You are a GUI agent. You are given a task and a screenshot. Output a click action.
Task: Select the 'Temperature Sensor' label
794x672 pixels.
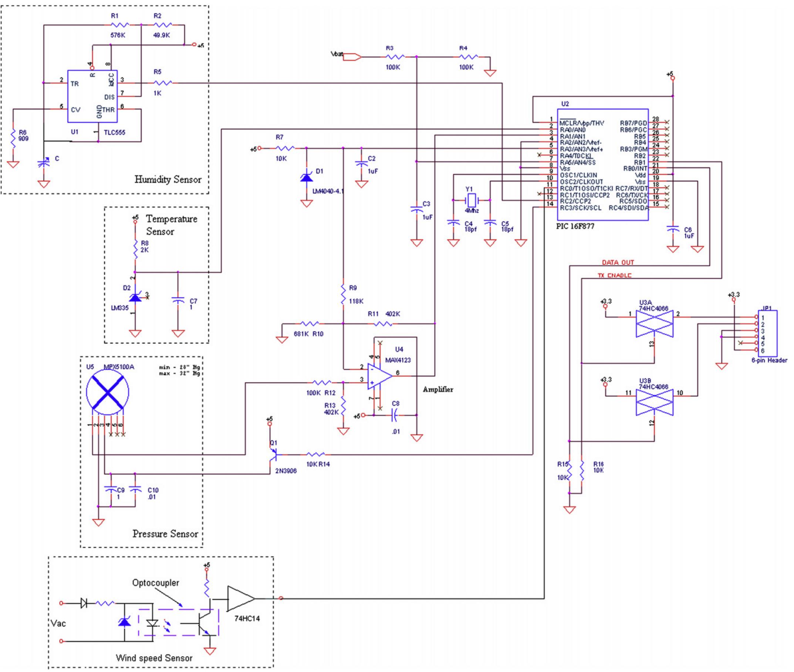[172, 225]
